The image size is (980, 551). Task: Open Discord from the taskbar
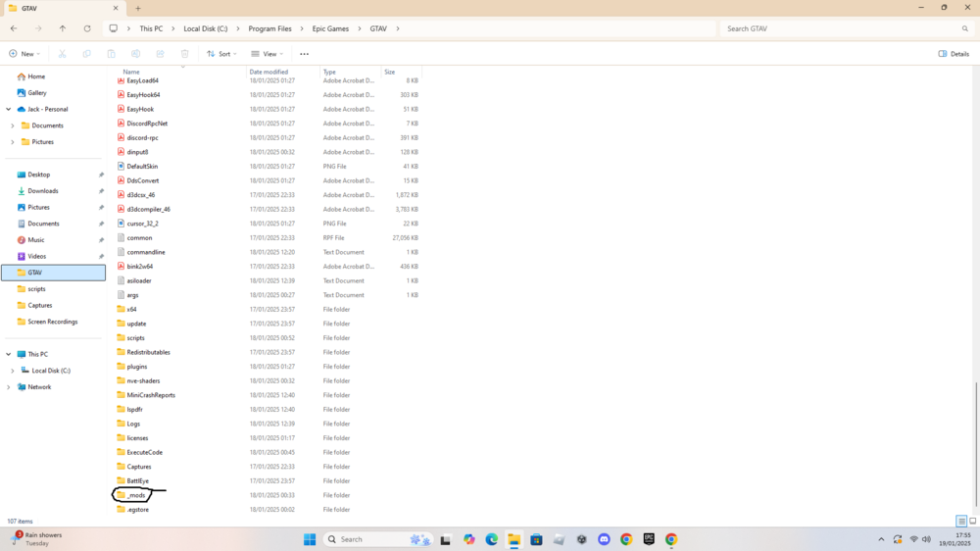point(604,539)
